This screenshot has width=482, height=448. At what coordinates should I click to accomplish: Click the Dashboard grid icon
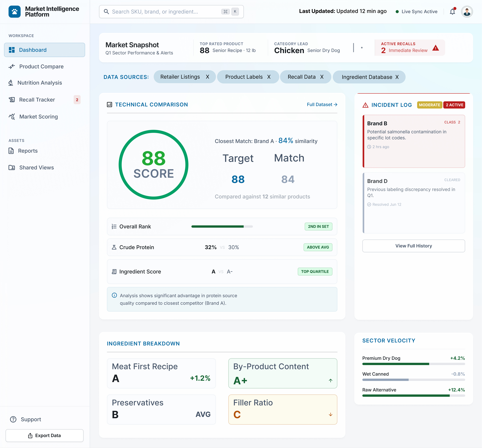[12, 50]
